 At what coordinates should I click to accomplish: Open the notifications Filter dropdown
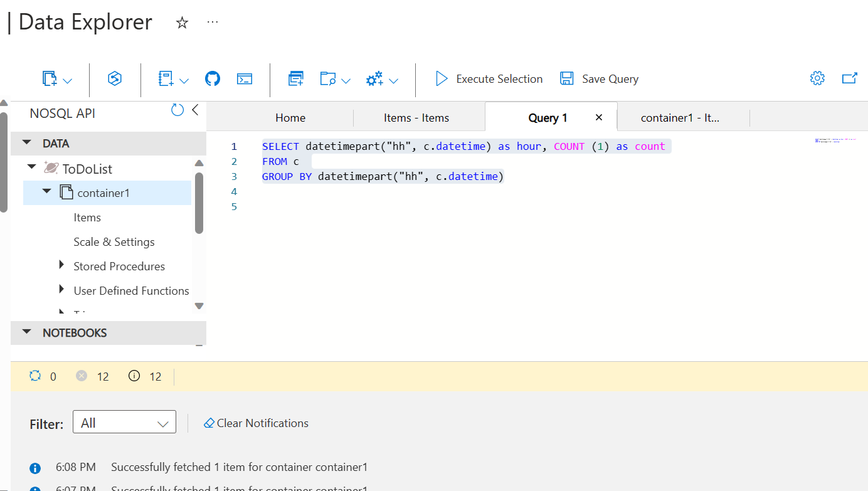click(124, 421)
